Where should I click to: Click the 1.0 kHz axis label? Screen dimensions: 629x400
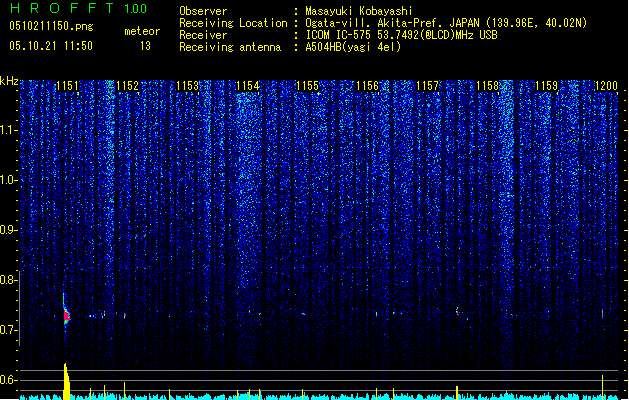[x=8, y=180]
